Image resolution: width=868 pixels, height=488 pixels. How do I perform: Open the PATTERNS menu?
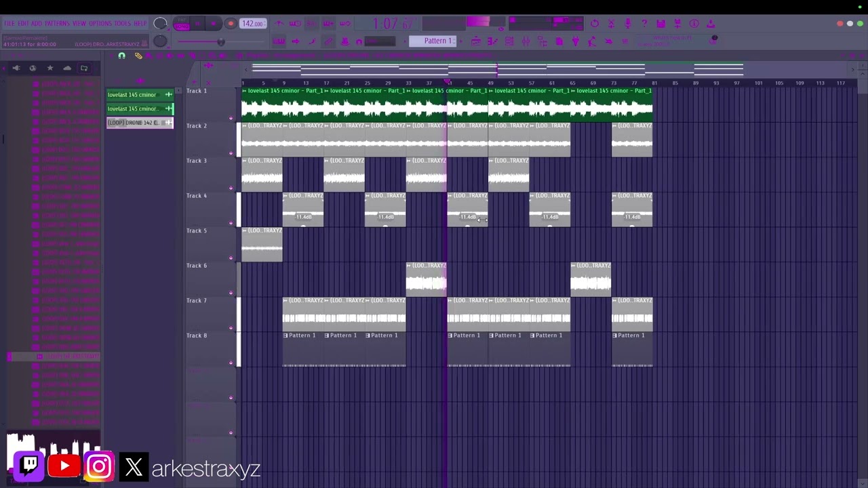(57, 23)
